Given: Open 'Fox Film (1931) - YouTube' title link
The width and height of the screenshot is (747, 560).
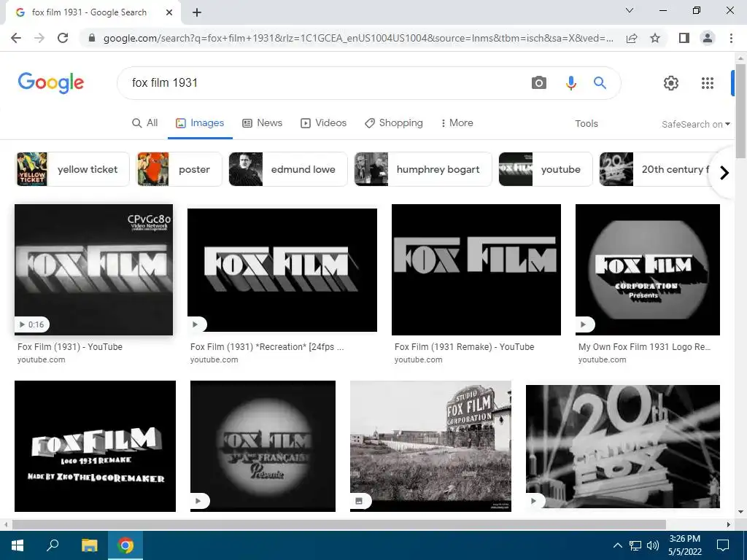Looking at the screenshot, I should (x=70, y=346).
